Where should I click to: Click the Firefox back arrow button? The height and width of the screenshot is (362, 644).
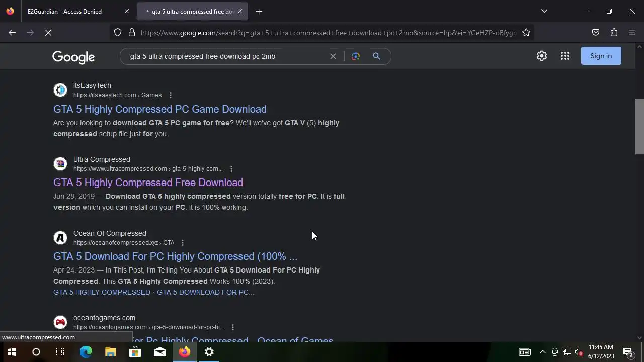12,33
